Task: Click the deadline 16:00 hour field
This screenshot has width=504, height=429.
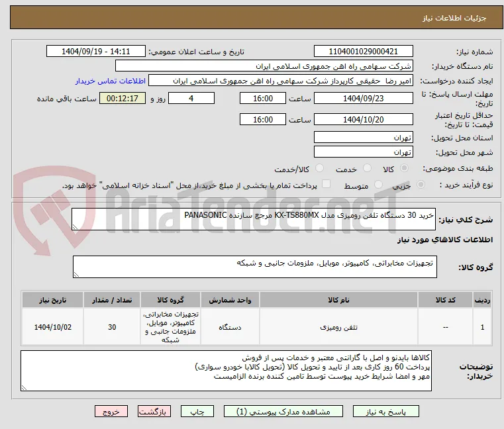Action: click(x=263, y=99)
